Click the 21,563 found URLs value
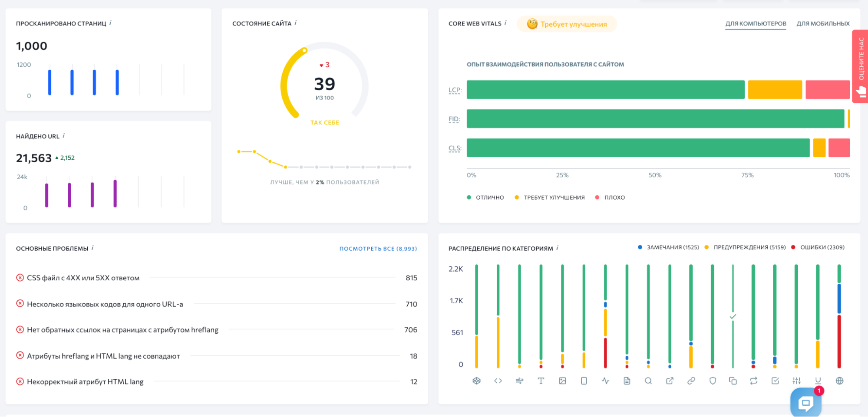 34,158
